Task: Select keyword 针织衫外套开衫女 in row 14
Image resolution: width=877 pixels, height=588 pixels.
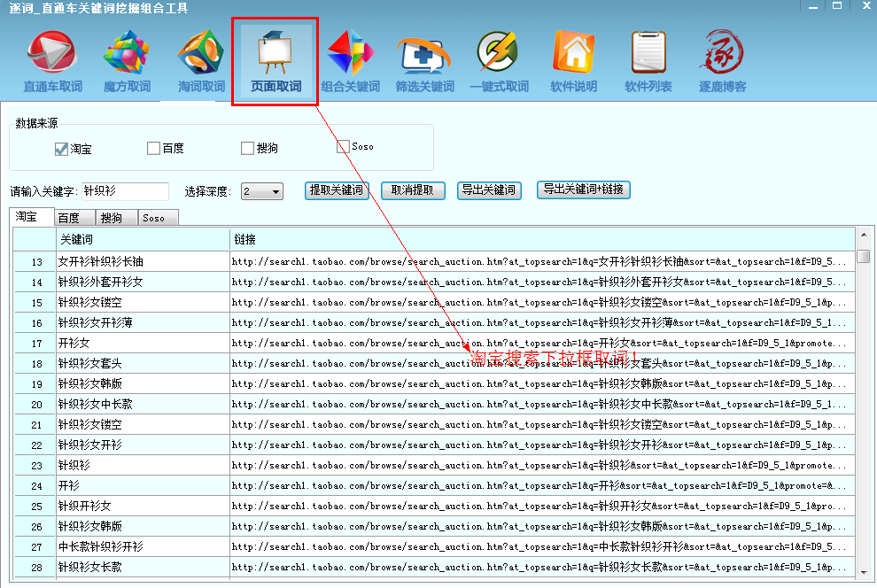Action: pyautogui.click(x=144, y=282)
